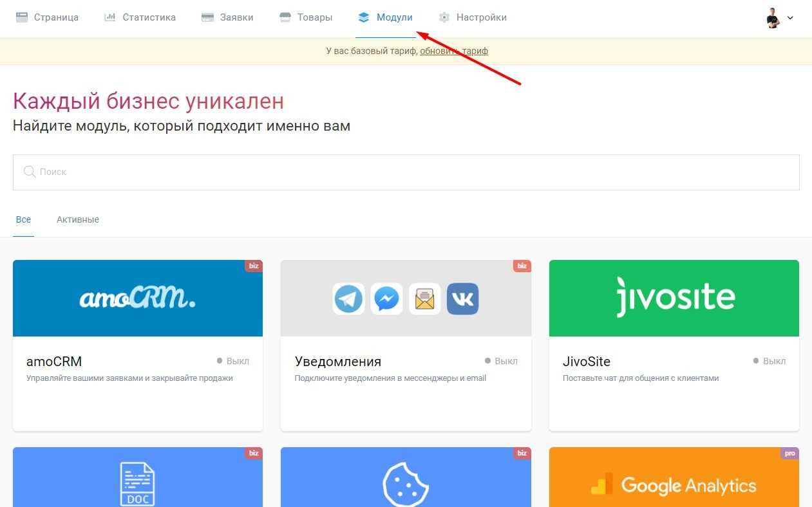812x507 pixels.
Task: Click the Настройки gear icon
Action: tap(444, 17)
